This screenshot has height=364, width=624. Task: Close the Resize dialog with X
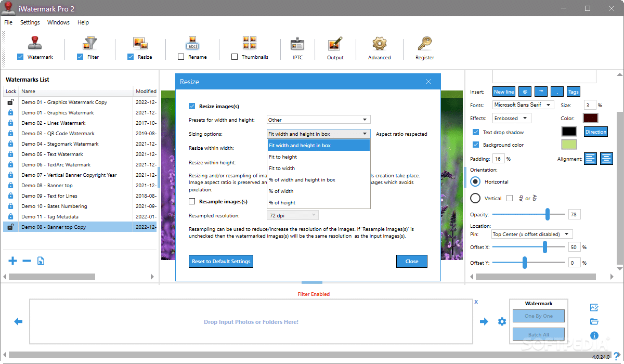[x=428, y=82]
